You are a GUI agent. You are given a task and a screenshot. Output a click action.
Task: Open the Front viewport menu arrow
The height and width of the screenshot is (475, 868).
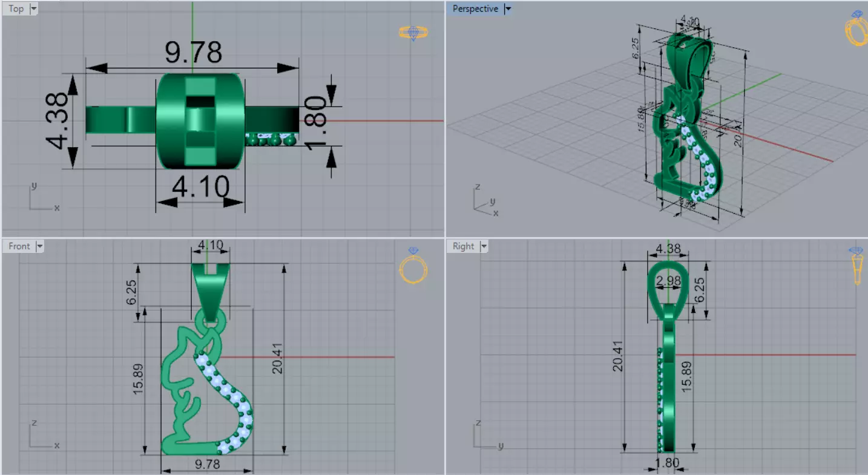coord(39,246)
